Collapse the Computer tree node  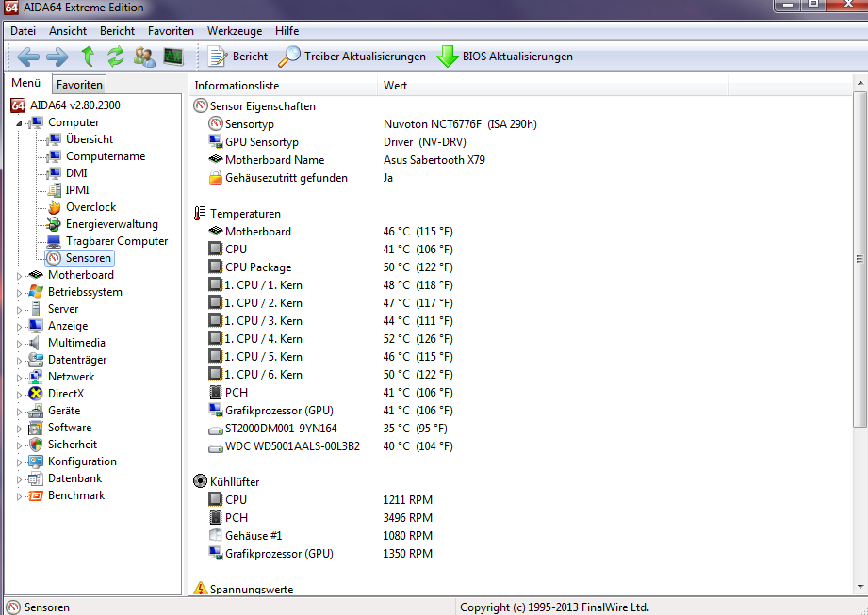[19, 123]
